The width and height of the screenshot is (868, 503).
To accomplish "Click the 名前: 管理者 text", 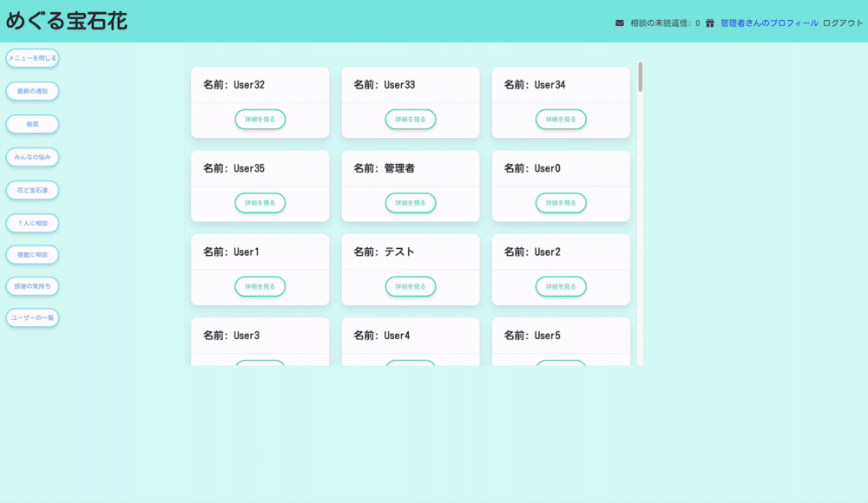I will click(x=385, y=168).
